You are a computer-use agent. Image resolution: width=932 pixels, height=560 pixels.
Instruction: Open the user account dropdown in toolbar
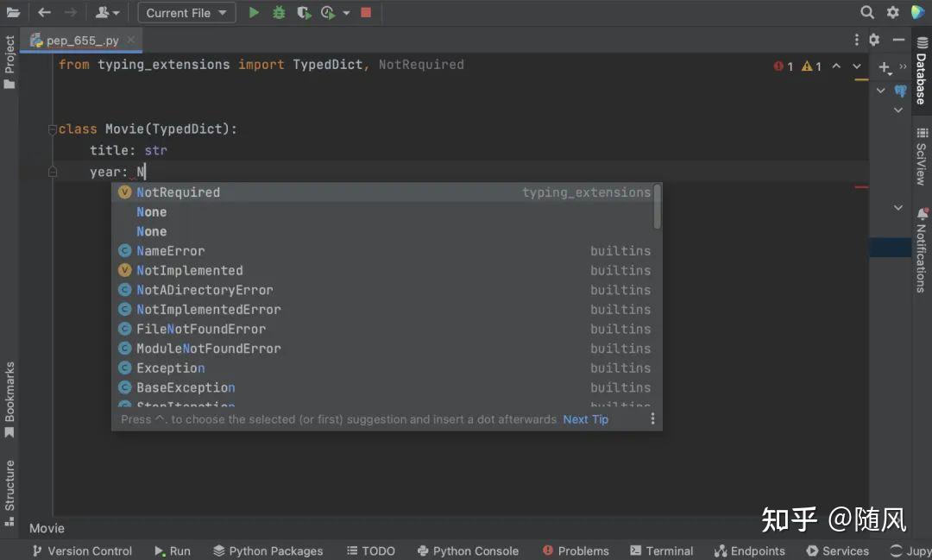coord(107,12)
